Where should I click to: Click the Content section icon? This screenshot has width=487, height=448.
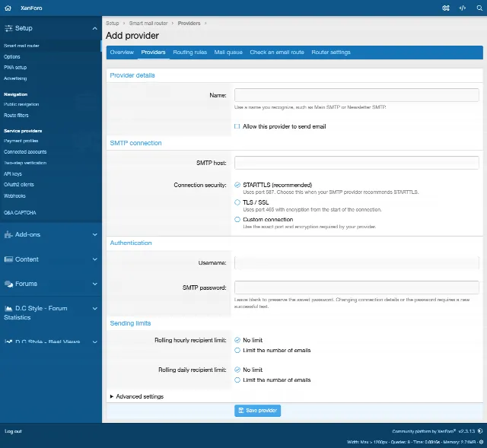pyautogui.click(x=8, y=259)
